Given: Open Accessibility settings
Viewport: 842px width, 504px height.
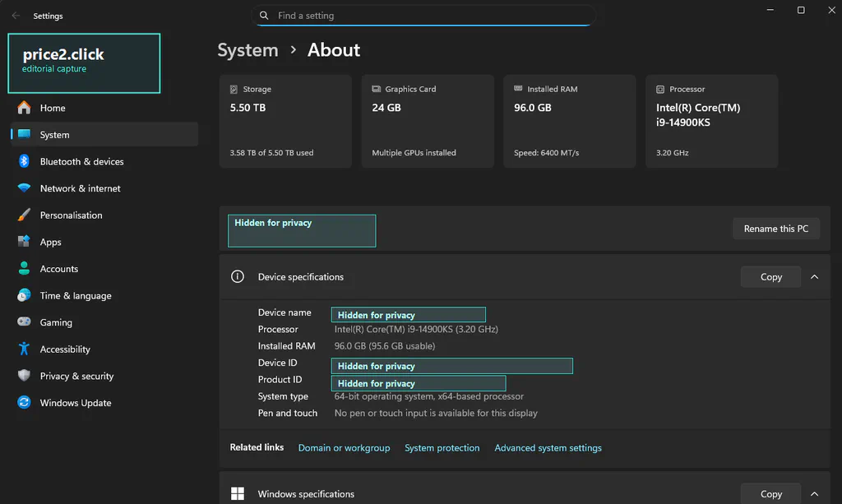Looking at the screenshot, I should pos(104,349).
